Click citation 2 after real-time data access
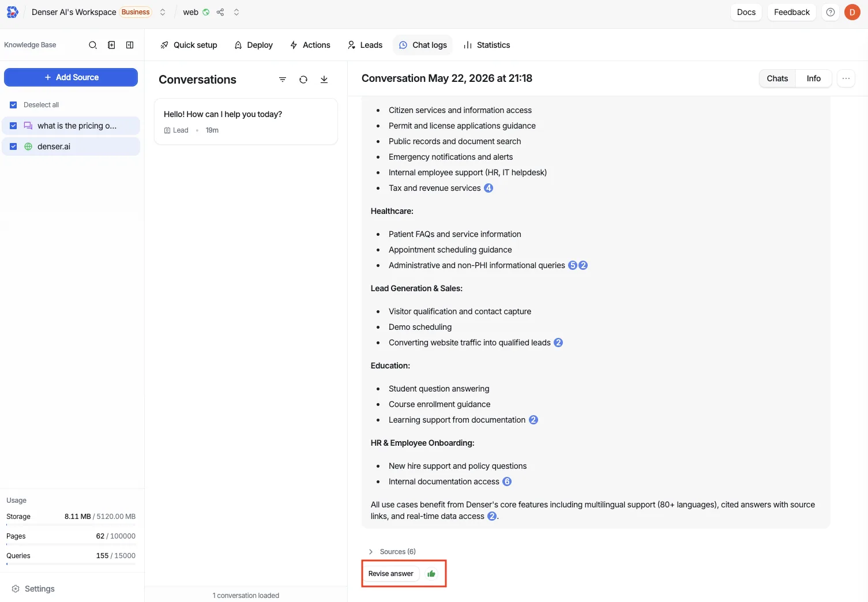868x602 pixels. pos(492,516)
